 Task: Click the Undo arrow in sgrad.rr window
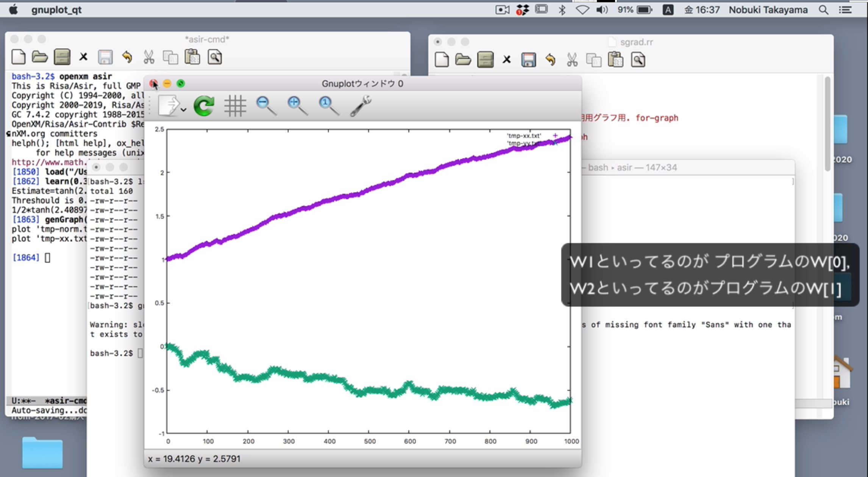click(550, 60)
